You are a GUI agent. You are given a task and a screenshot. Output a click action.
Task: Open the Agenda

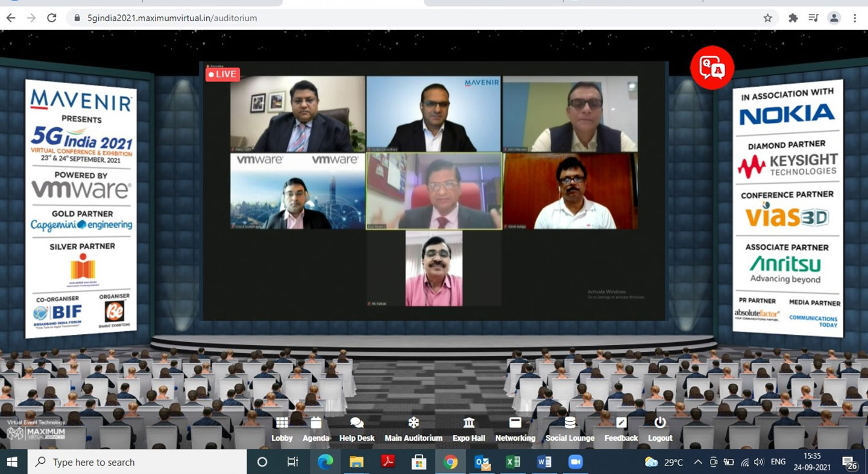coord(316,429)
